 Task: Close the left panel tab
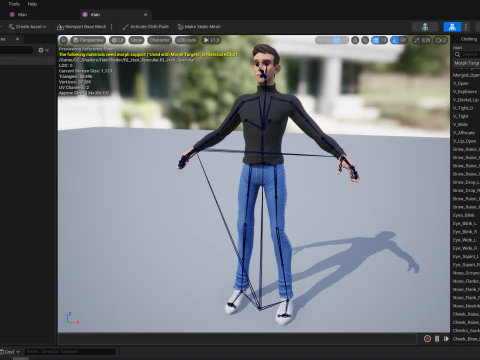[17, 39]
